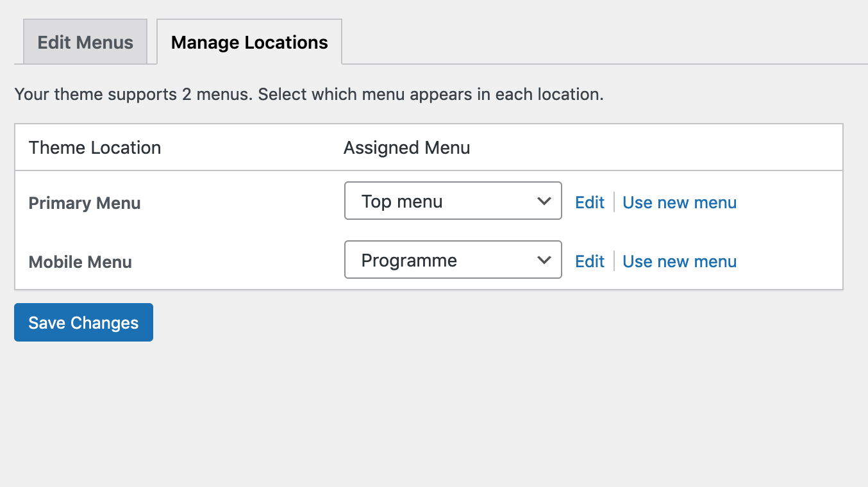Click the chevron arrow beside Programme
Viewport: 868px width, 487px height.
[544, 260]
